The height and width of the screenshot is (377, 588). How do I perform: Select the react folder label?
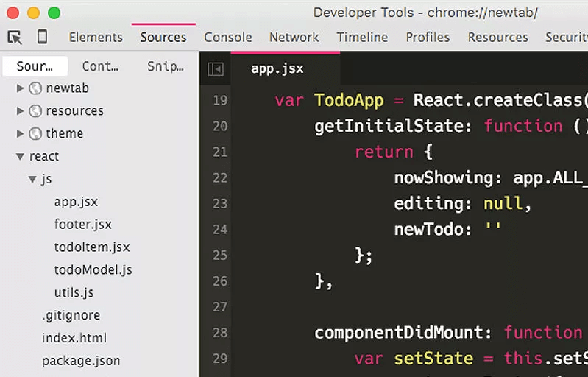[44, 156]
